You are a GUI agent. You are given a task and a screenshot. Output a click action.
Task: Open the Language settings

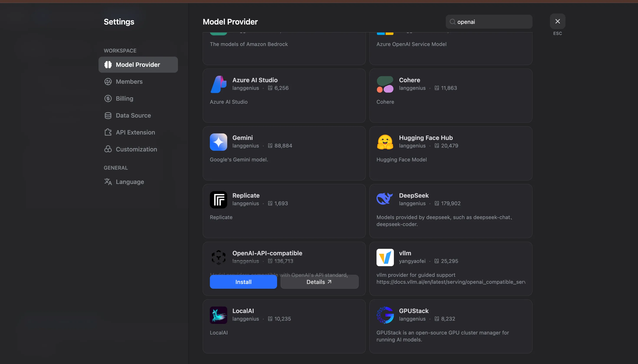130,182
